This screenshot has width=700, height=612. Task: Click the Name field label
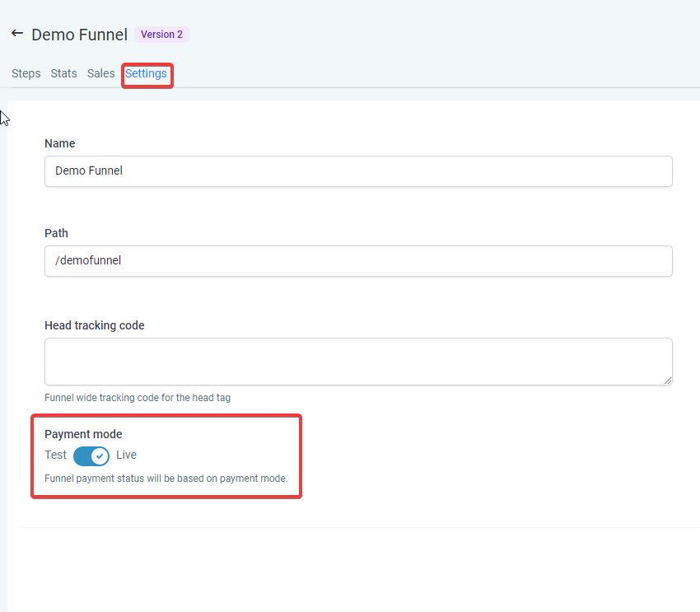[x=59, y=143]
